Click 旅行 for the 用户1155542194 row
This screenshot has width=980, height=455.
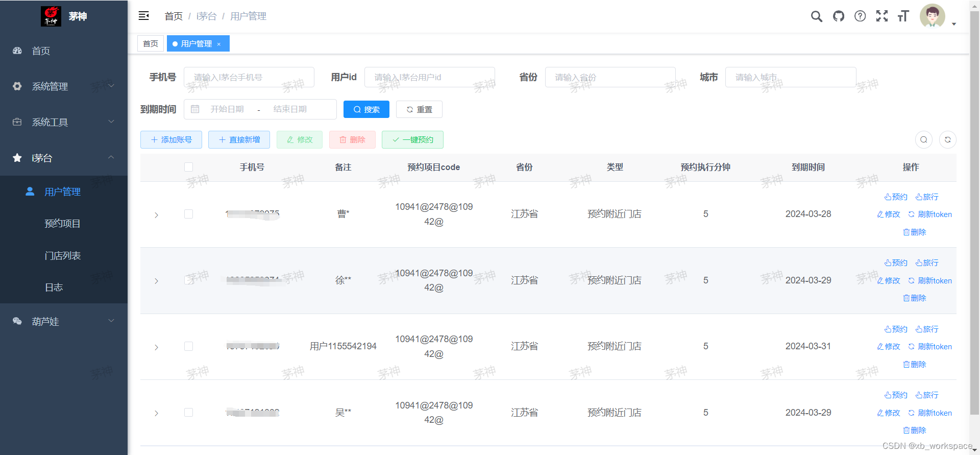pyautogui.click(x=927, y=329)
